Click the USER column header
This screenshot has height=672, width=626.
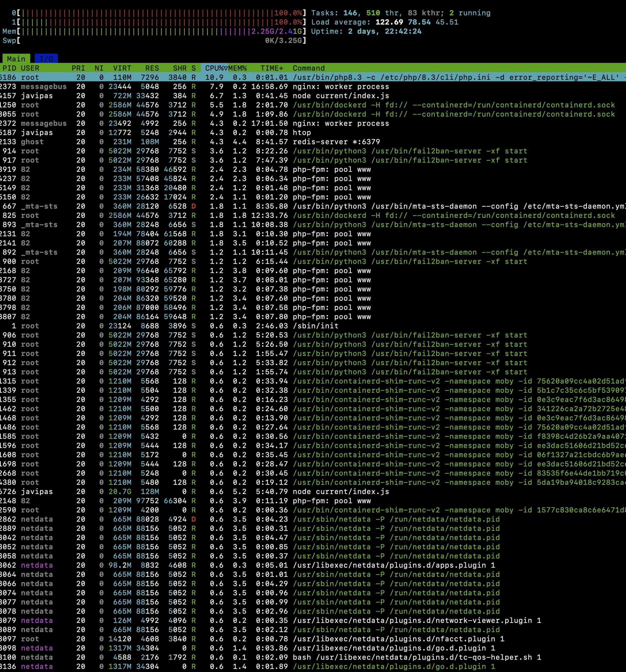coord(30,68)
